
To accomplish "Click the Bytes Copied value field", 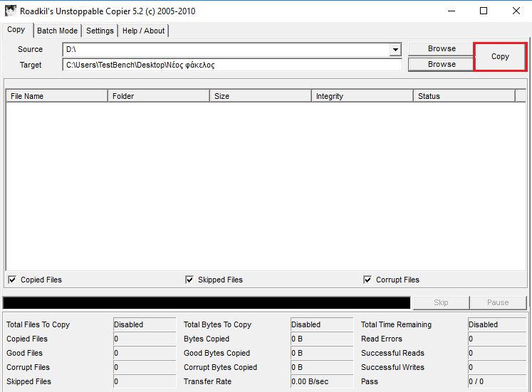I will (x=322, y=339).
